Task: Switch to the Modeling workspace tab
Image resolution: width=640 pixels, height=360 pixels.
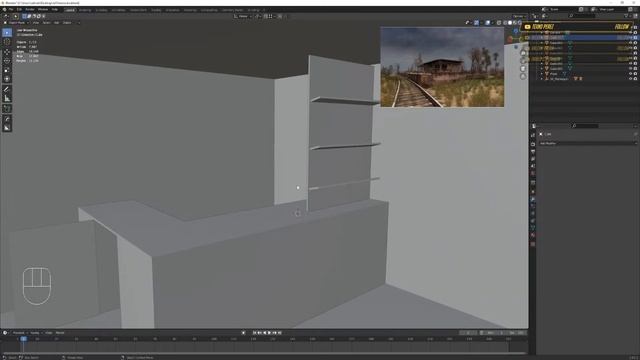Action: [x=85, y=10]
